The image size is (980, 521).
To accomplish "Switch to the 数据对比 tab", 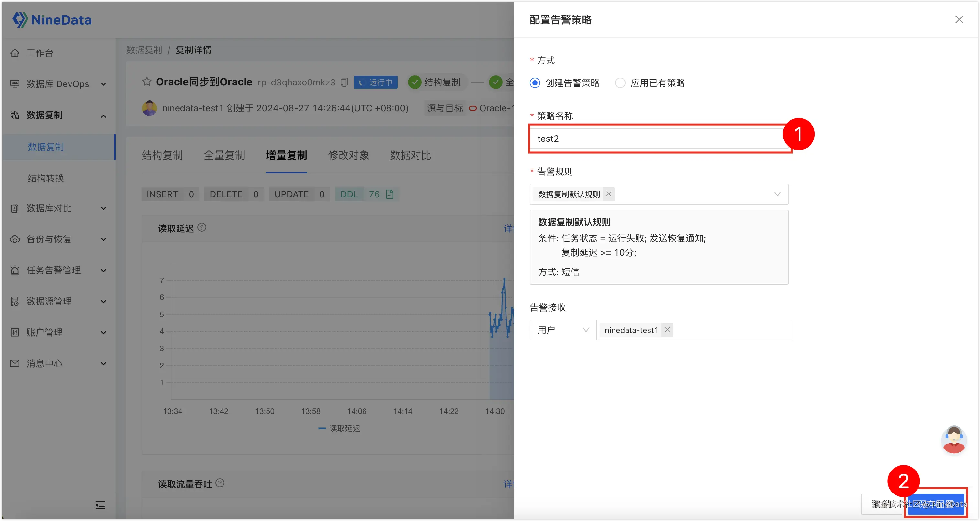I will (410, 155).
